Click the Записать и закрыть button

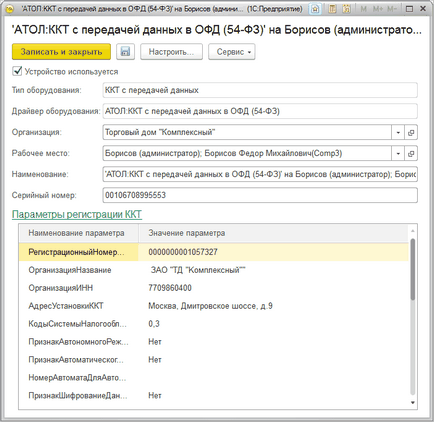click(61, 52)
